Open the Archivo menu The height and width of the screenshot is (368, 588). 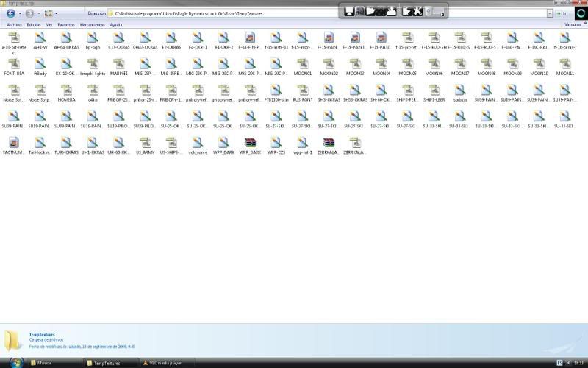pyautogui.click(x=14, y=25)
